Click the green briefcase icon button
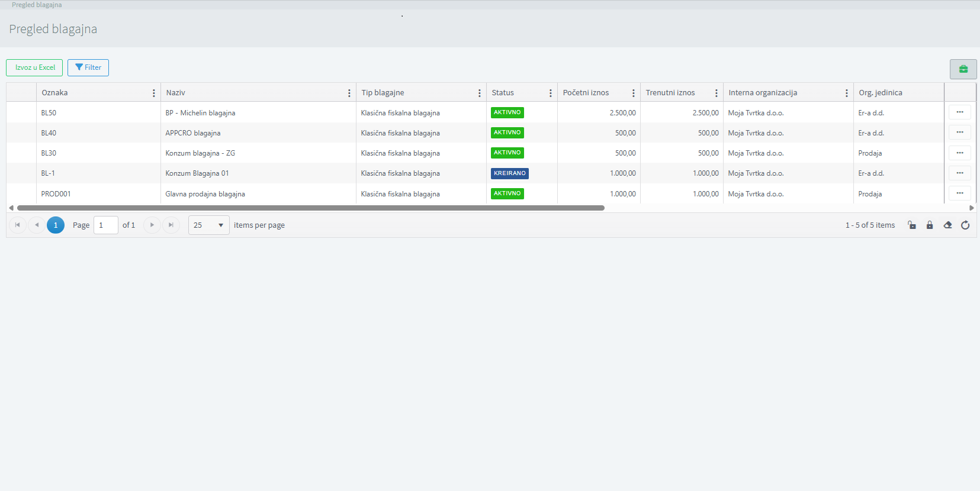Viewport: 980px width, 491px height. 963,69
